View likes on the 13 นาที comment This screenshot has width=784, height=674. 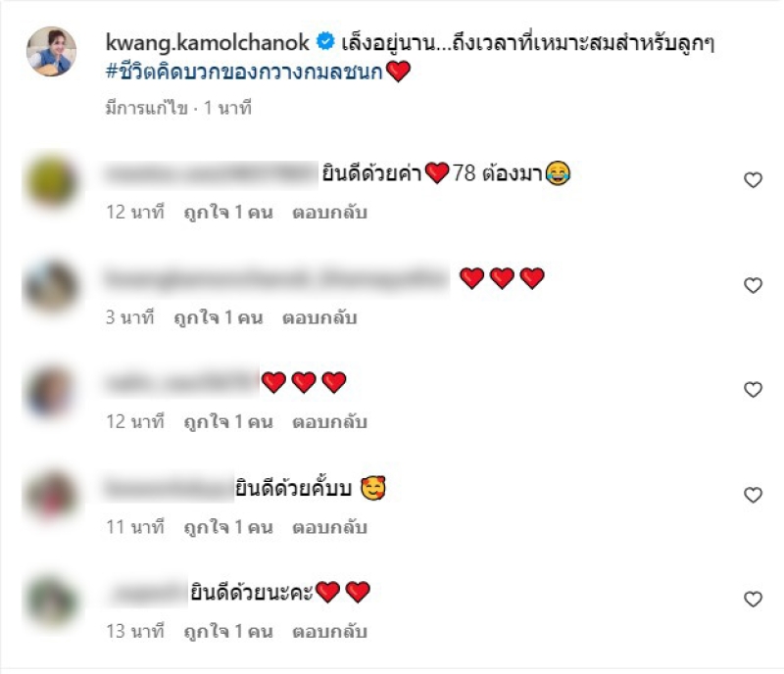[228, 632]
